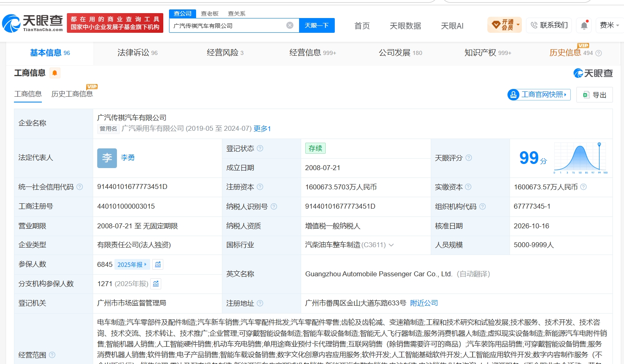Open legal representative 李勇 link
This screenshot has width=624, height=364.
point(128,157)
